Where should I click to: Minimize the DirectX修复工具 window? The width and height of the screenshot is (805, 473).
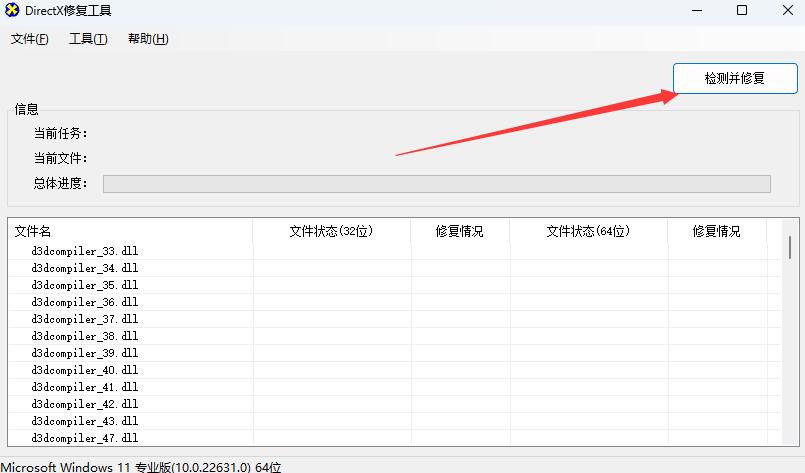(x=697, y=10)
